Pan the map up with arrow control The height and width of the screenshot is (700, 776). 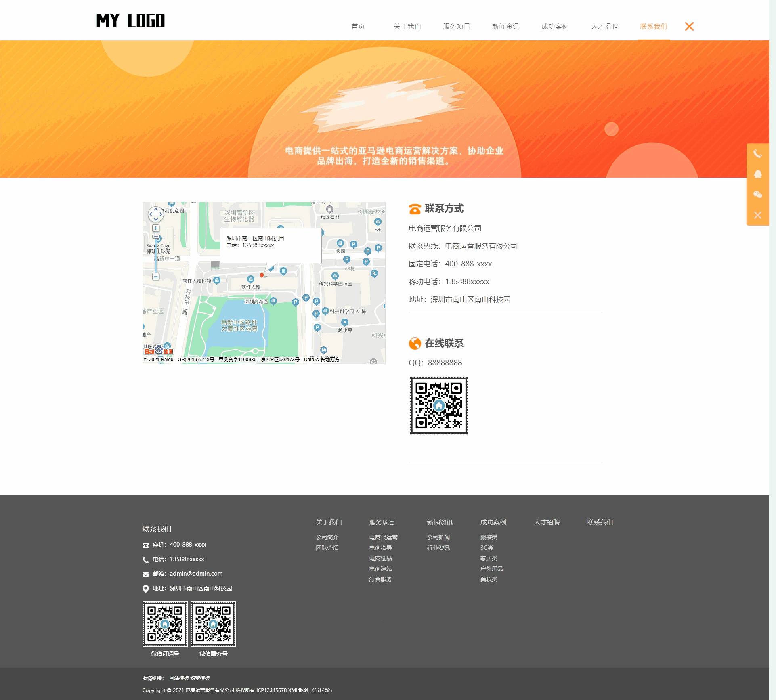pos(156,209)
